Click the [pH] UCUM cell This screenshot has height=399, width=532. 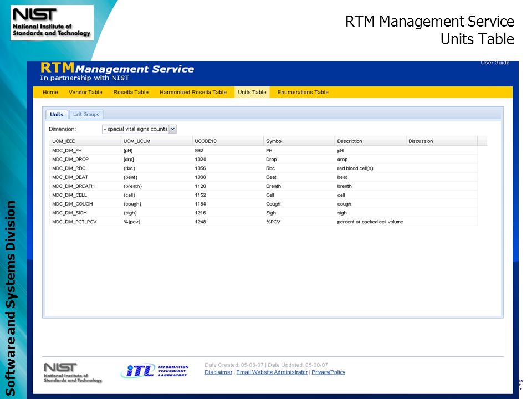pyautogui.click(x=128, y=151)
